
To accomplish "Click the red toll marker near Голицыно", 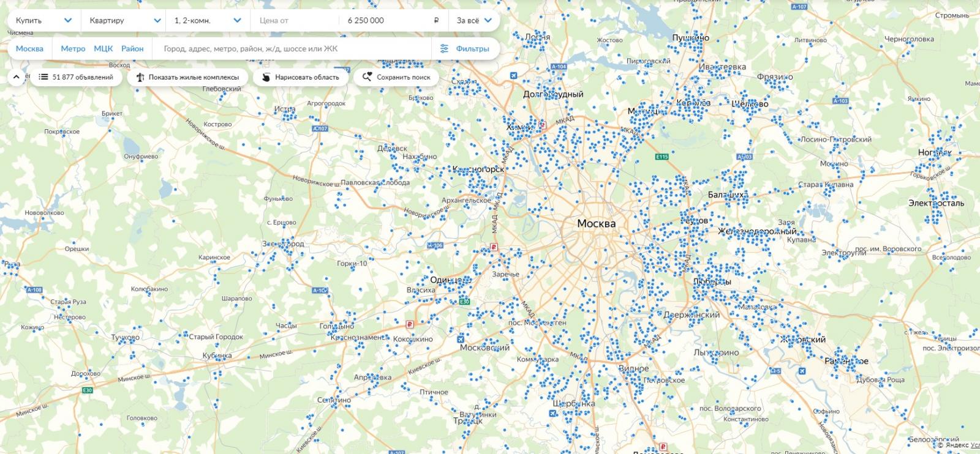I will coord(409,324).
